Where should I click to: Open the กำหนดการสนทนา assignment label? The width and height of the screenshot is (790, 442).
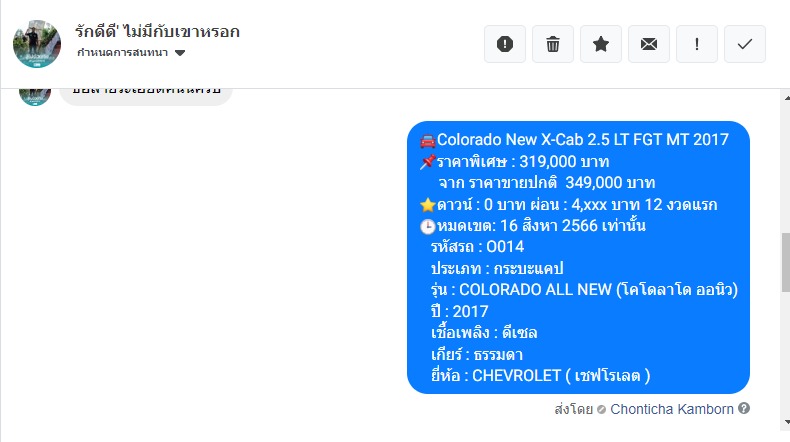122,52
